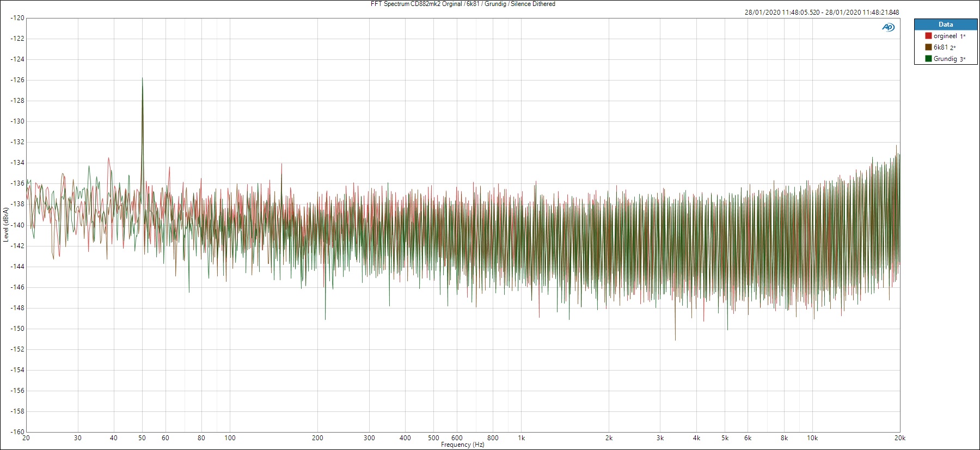980x450 pixels.
Task: Click the 10k frequency tick label
Action: pyautogui.click(x=812, y=438)
